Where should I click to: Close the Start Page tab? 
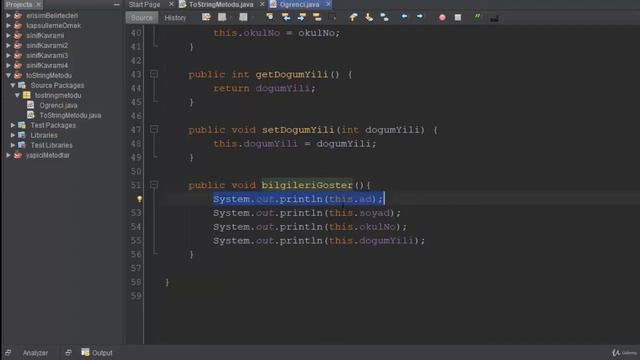[x=171, y=4]
